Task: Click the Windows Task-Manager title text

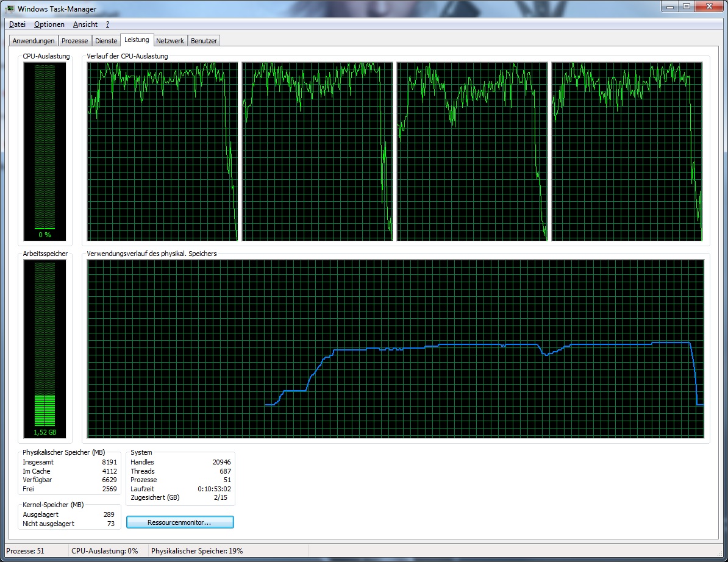Action: (x=57, y=9)
